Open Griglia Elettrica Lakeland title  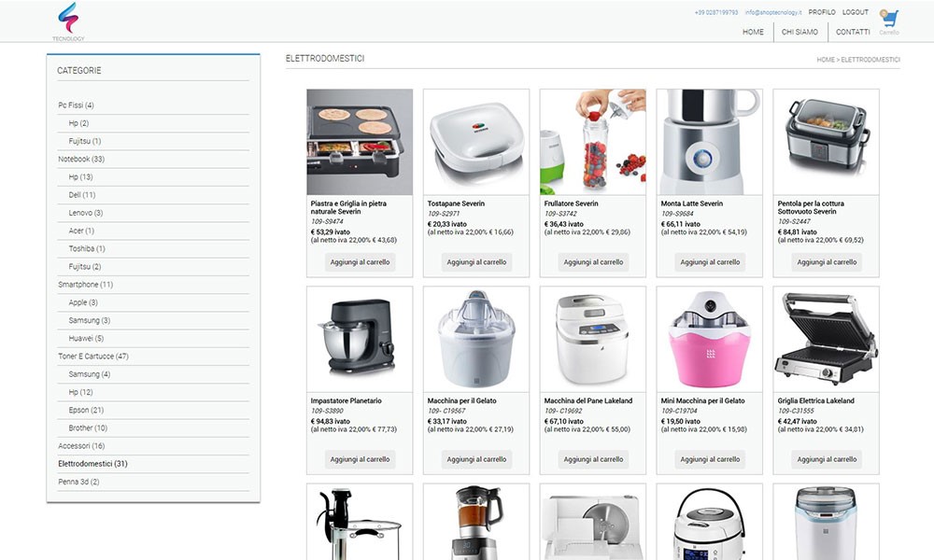(816, 401)
